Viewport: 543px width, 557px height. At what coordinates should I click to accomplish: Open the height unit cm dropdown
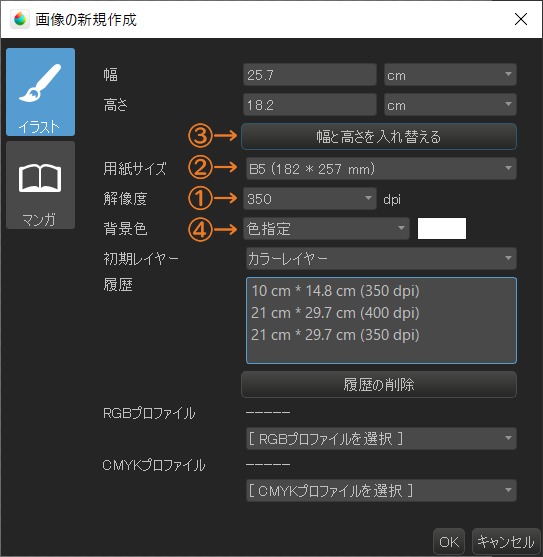[450, 105]
